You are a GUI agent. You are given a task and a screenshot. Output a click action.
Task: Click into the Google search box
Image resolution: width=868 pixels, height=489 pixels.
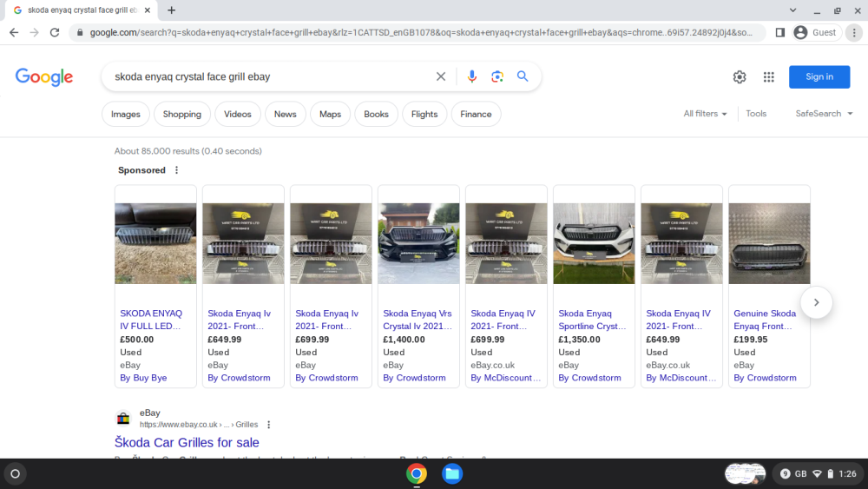(271, 76)
